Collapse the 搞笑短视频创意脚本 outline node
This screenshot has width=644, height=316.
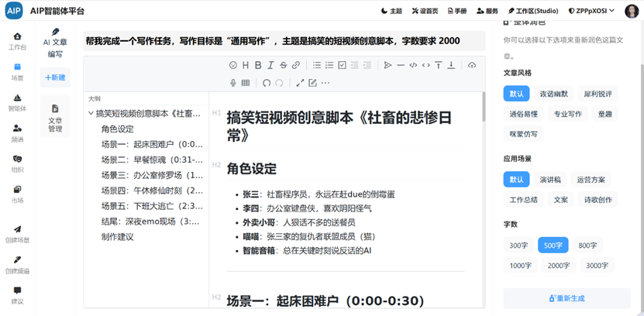point(91,113)
